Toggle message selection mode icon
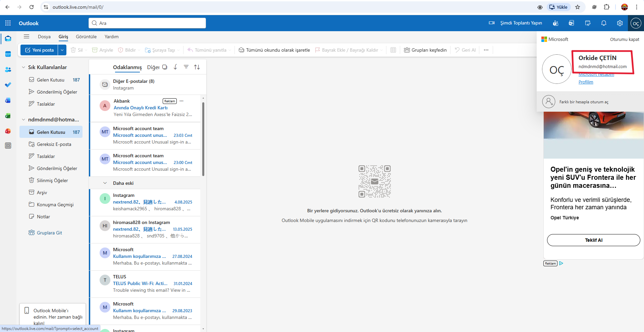644x332 pixels. tap(165, 67)
